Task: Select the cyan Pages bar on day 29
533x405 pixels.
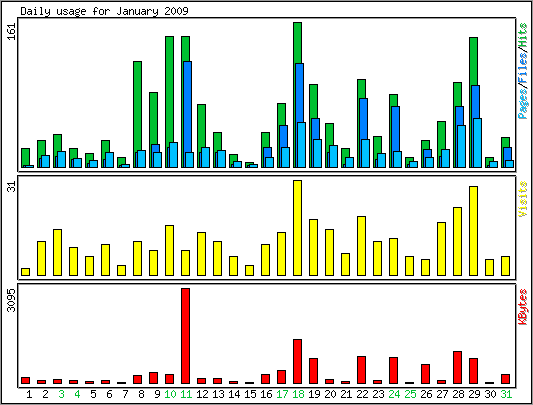Action: tap(478, 143)
